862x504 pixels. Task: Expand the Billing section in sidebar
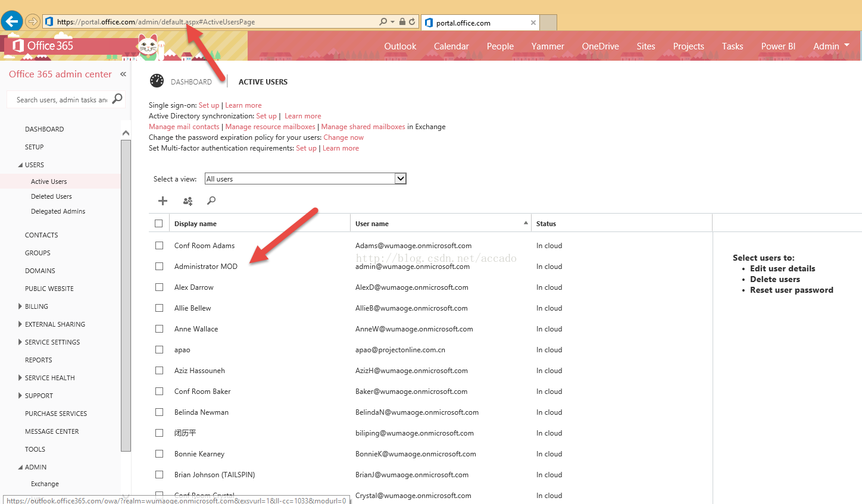(20, 306)
